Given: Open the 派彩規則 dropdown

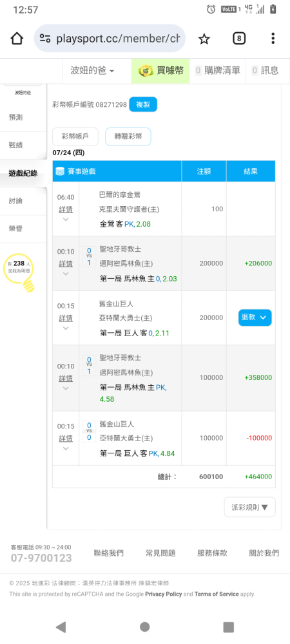Looking at the screenshot, I should tap(250, 507).
